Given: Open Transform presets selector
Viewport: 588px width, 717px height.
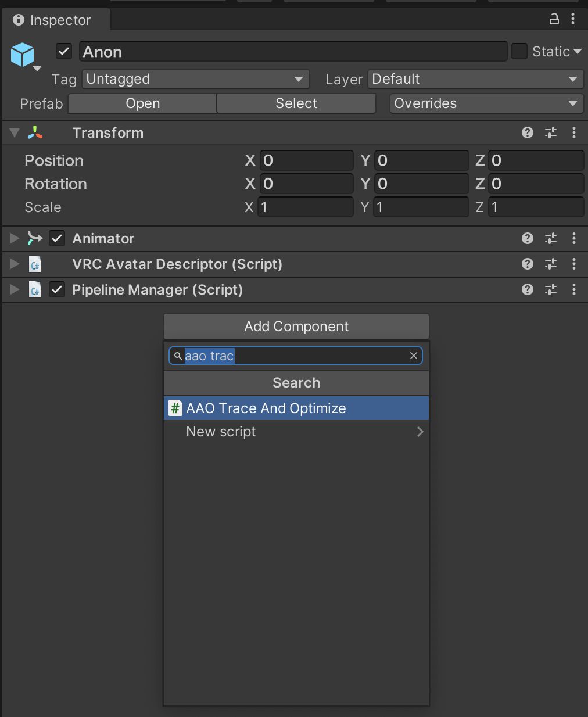Looking at the screenshot, I should click(x=551, y=132).
